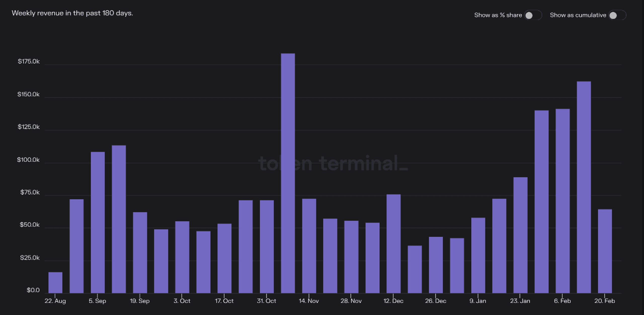Click the '9. Jan' date label
The height and width of the screenshot is (315, 644).
[478, 301]
